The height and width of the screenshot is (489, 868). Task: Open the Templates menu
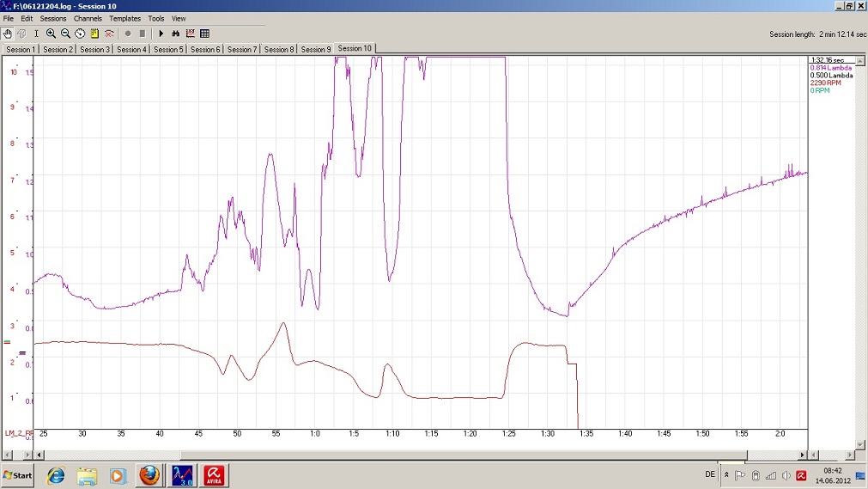pyautogui.click(x=124, y=18)
